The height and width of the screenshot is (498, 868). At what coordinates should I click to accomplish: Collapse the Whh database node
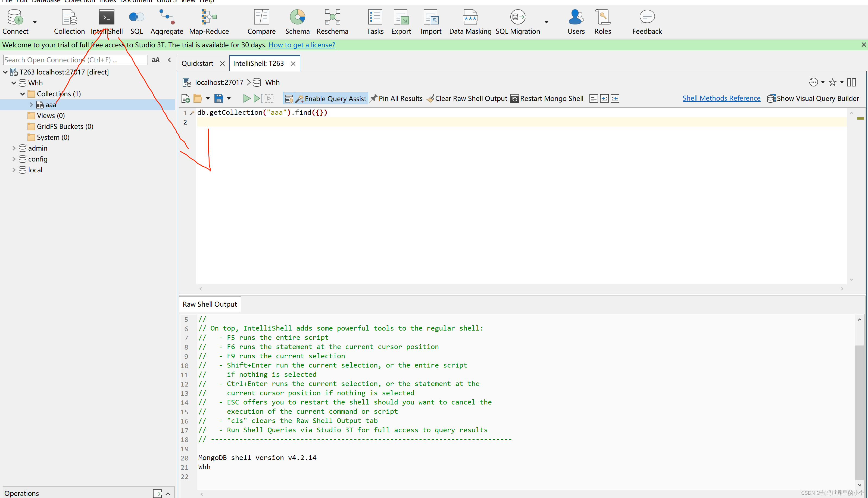(x=14, y=83)
